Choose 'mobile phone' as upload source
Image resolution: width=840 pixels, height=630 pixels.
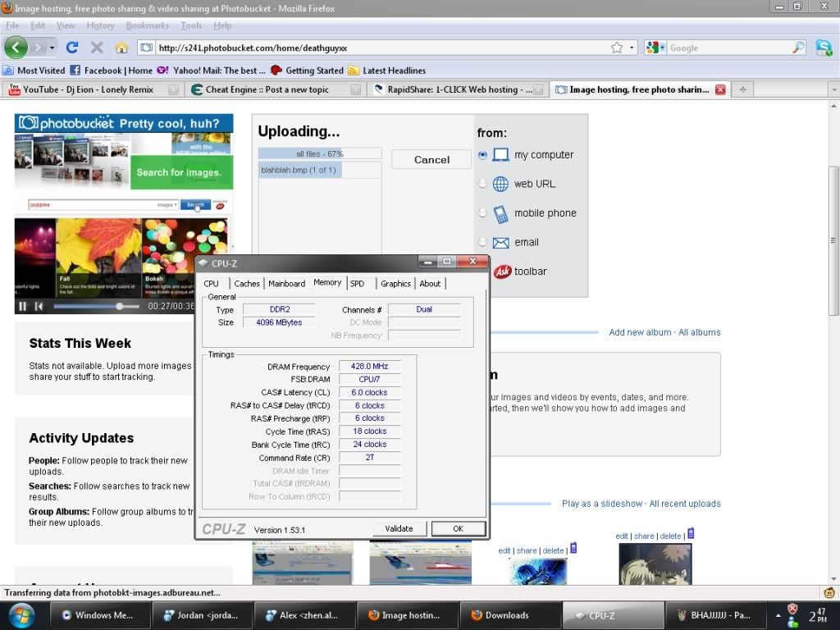pos(482,213)
